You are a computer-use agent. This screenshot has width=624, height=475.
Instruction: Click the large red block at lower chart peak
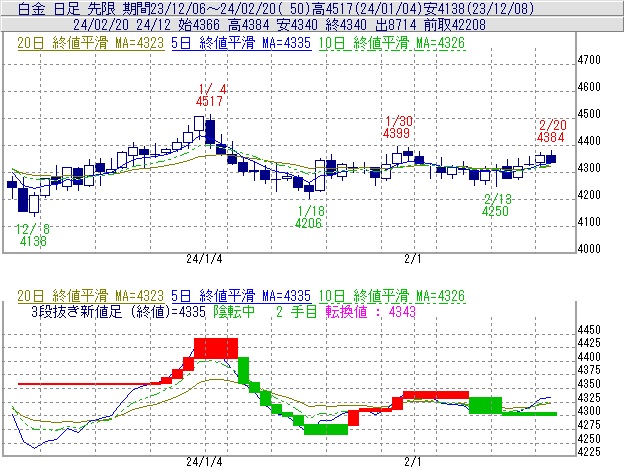[x=216, y=348]
